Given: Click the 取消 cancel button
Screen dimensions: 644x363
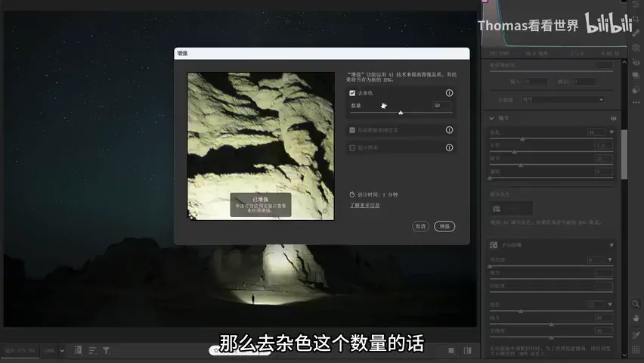Looking at the screenshot, I should click(x=420, y=227).
